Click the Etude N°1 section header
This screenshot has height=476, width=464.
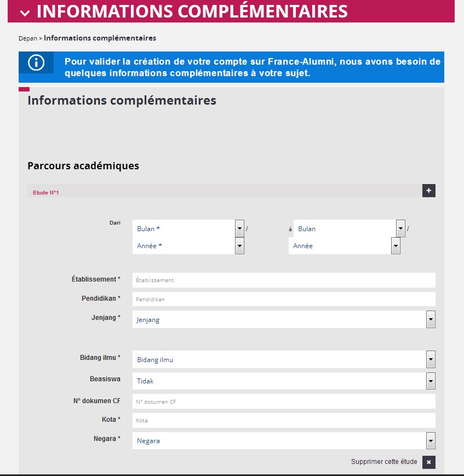pyautogui.click(x=46, y=193)
